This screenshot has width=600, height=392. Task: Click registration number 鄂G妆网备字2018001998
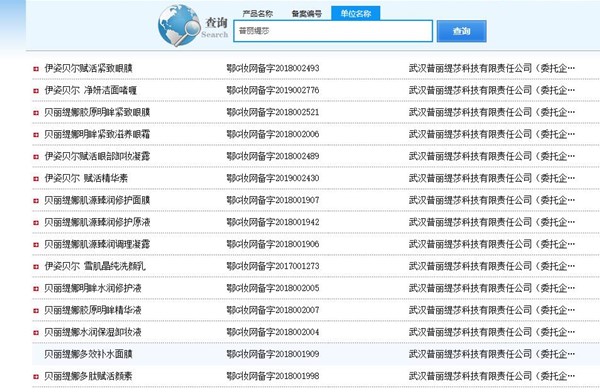273,376
